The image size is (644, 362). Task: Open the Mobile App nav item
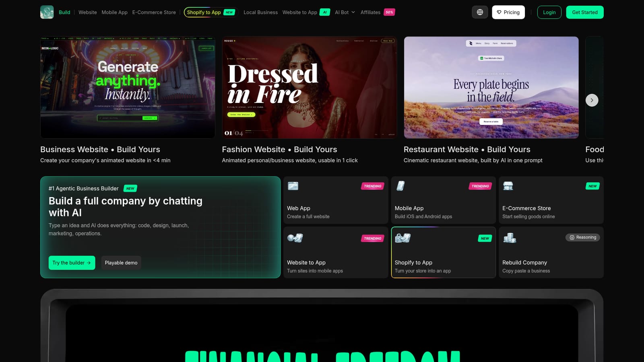114,12
